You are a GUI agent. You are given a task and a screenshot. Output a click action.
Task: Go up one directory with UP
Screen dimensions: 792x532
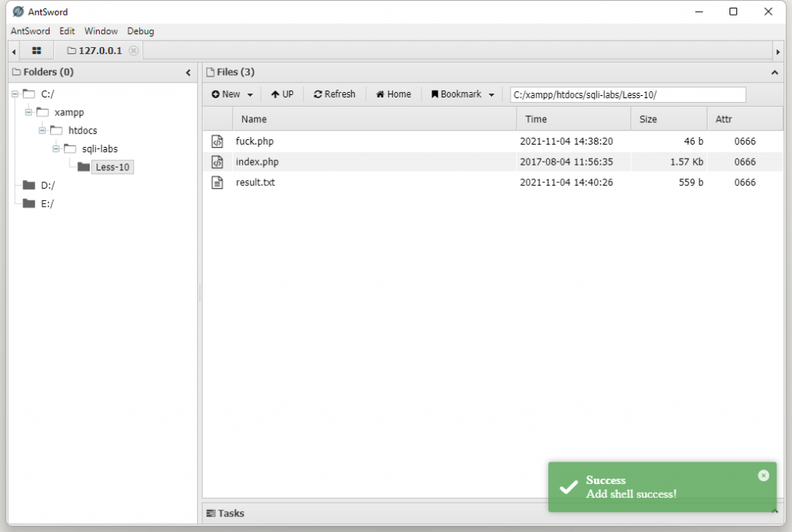282,94
